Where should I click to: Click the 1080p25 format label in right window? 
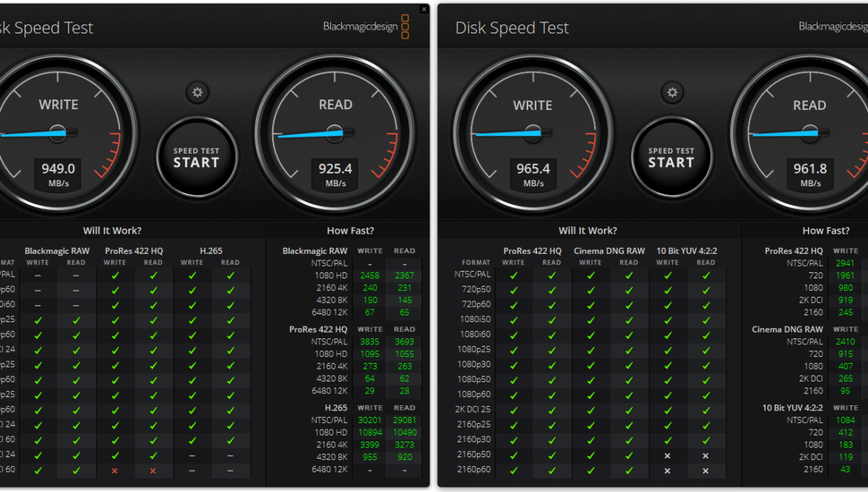click(474, 350)
